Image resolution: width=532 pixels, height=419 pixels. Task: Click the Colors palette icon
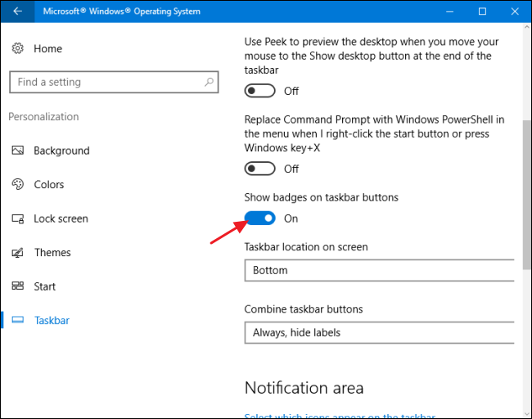click(x=18, y=185)
